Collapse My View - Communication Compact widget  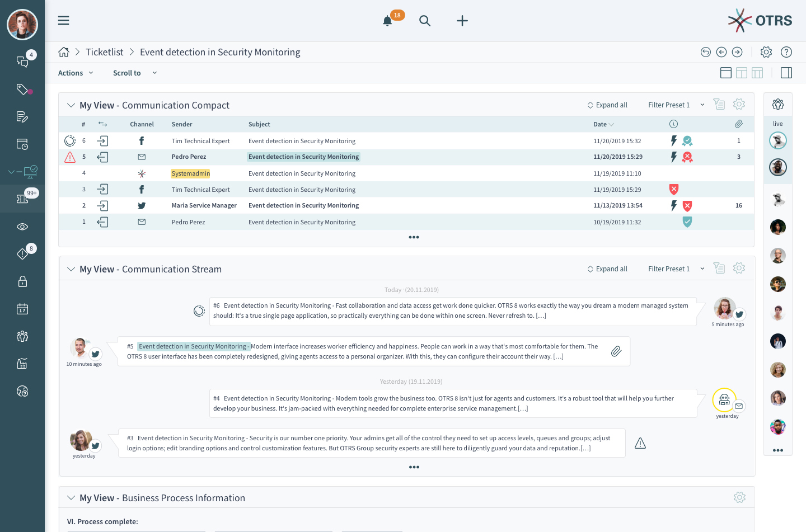[71, 105]
